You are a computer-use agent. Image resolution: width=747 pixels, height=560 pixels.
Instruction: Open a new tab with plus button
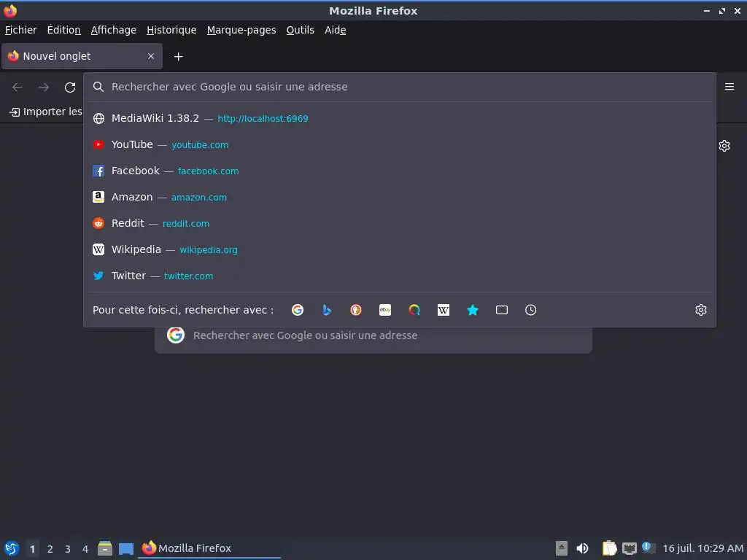178,57
